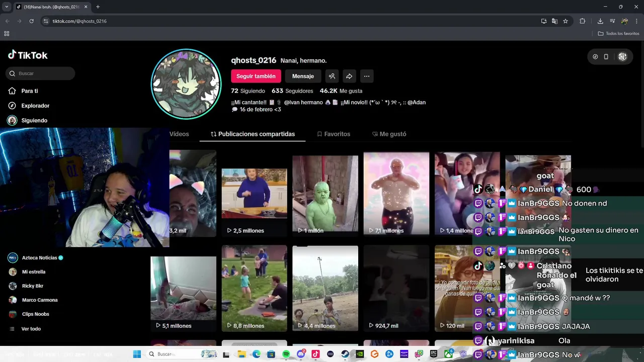Go to the Siguiendo feed
The height and width of the screenshot is (362, 644).
pyautogui.click(x=34, y=120)
